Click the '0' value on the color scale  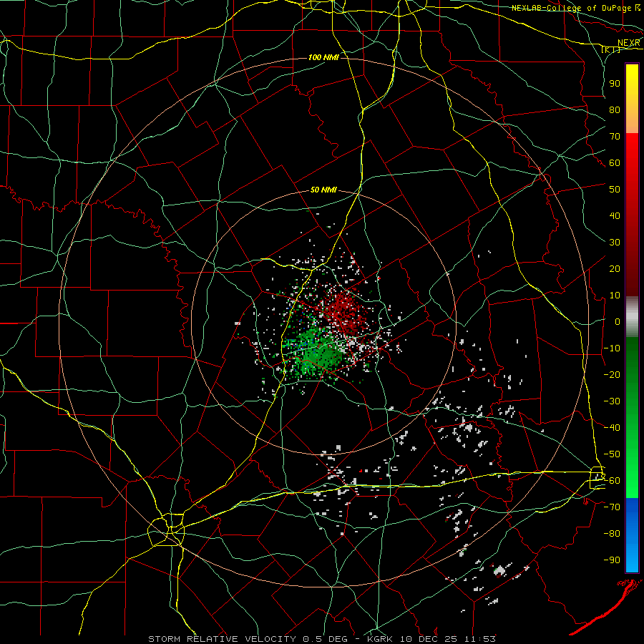tap(618, 321)
